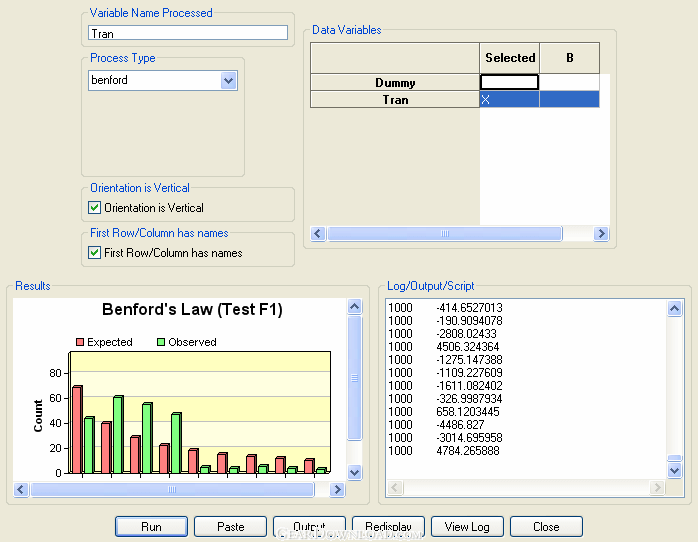Click Results panel scroll right arrow

coord(337,489)
